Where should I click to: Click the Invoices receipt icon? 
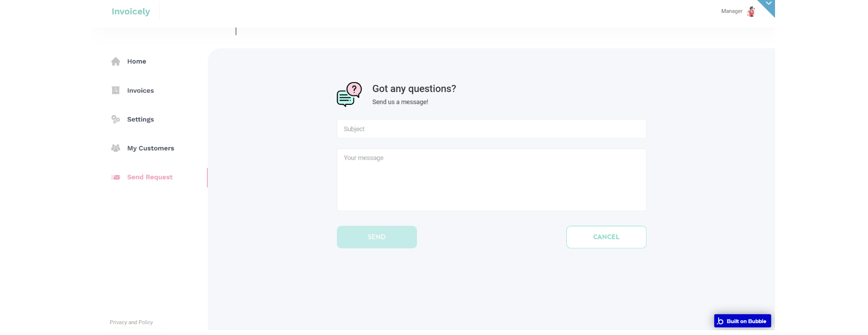(116, 91)
